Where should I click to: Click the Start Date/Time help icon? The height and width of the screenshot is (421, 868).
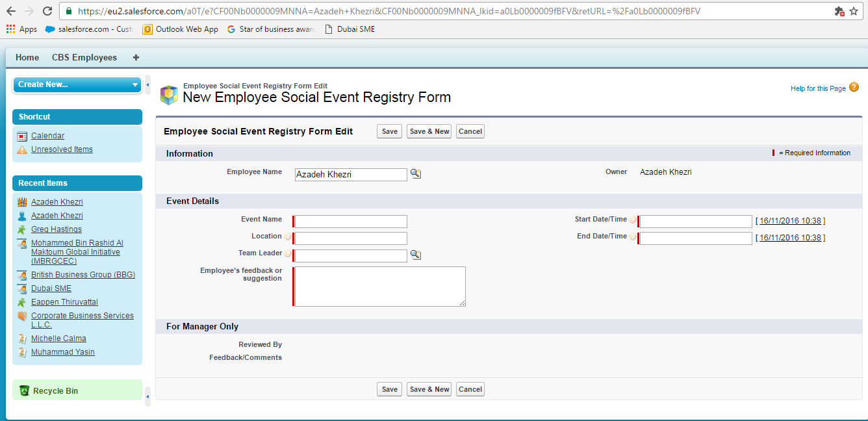point(633,220)
